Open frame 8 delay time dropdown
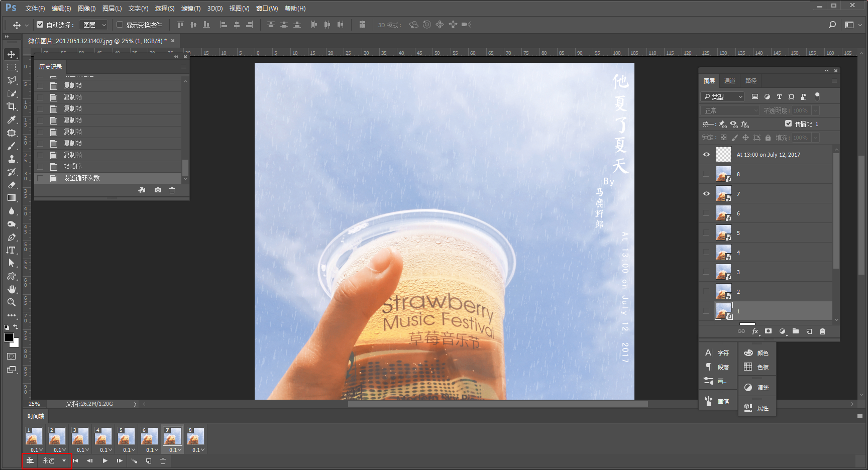 tap(198, 450)
